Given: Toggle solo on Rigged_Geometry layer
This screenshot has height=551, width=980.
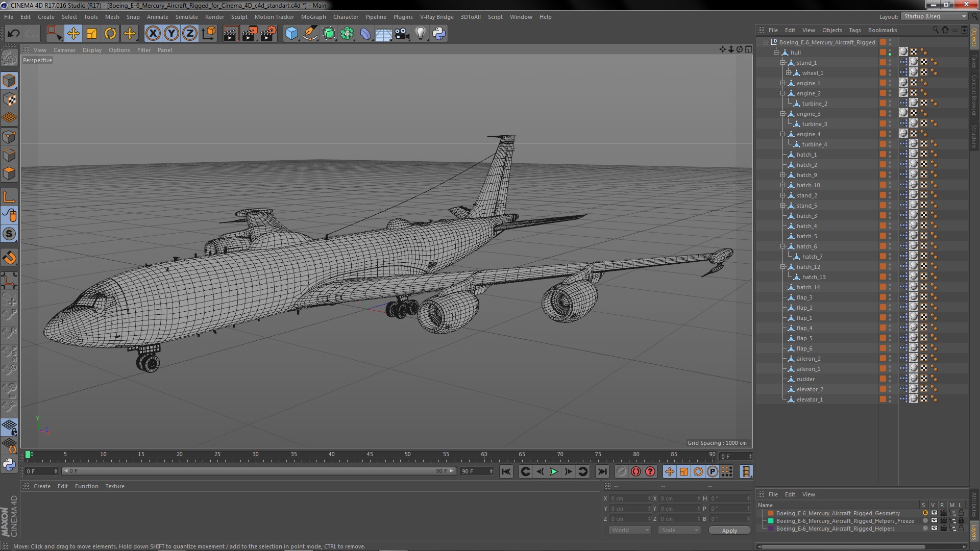Looking at the screenshot, I should 925,513.
